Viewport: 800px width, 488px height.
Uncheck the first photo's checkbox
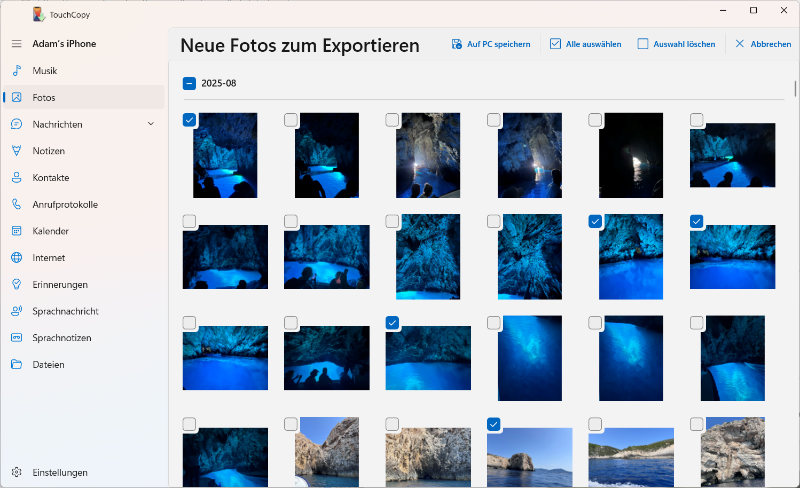tap(190, 120)
